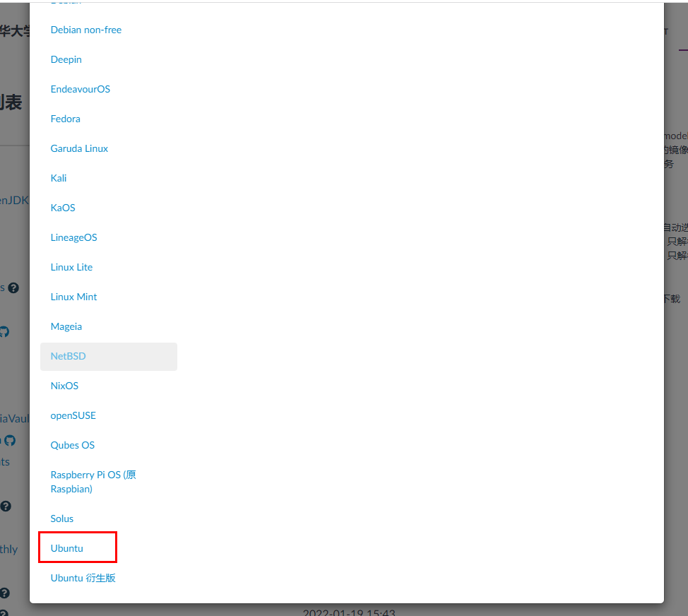The image size is (688, 616).
Task: Open the EndeavourOS entry
Action: pyautogui.click(x=81, y=89)
